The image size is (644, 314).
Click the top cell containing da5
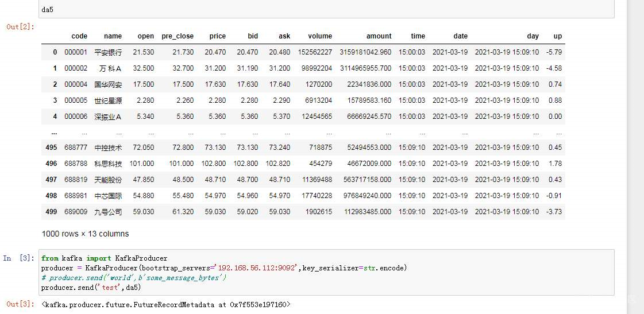(x=287, y=10)
